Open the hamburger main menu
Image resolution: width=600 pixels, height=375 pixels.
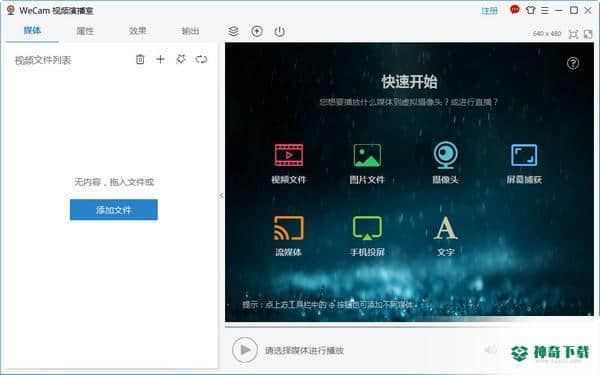[545, 10]
